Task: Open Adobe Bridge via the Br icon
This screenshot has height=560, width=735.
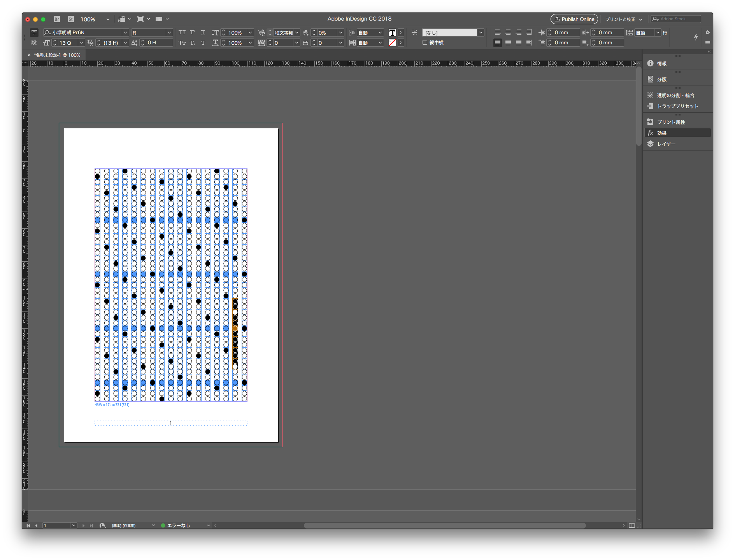Action: [x=57, y=19]
